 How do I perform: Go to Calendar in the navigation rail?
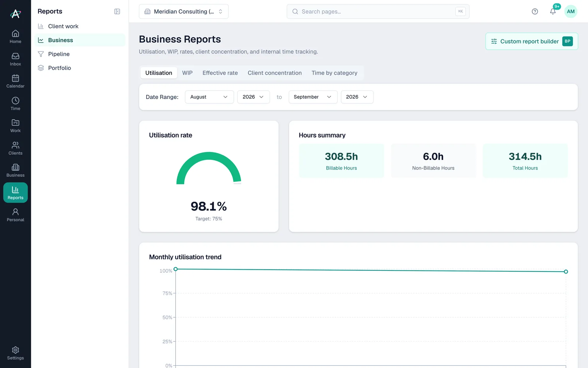[x=15, y=81]
